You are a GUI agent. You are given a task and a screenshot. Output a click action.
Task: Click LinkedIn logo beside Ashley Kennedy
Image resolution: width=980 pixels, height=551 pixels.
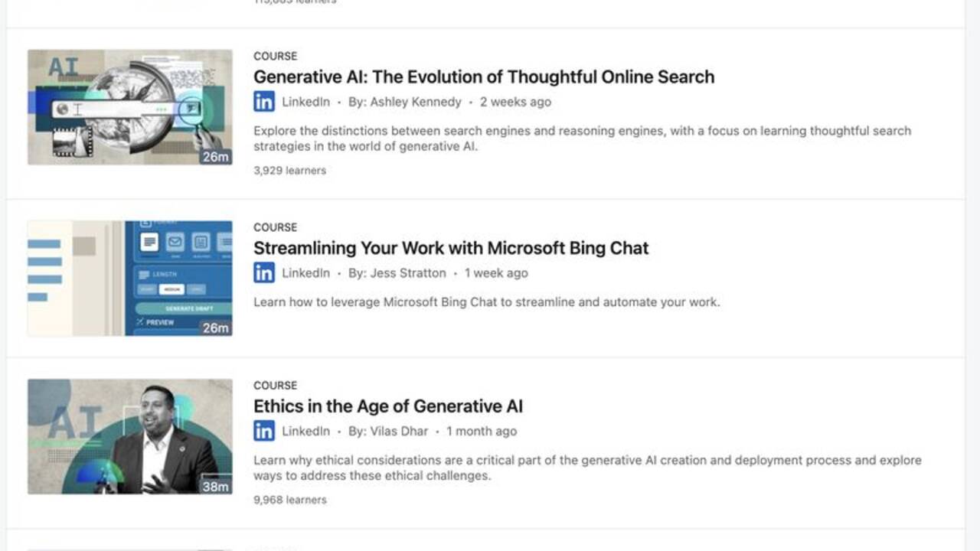pos(264,102)
